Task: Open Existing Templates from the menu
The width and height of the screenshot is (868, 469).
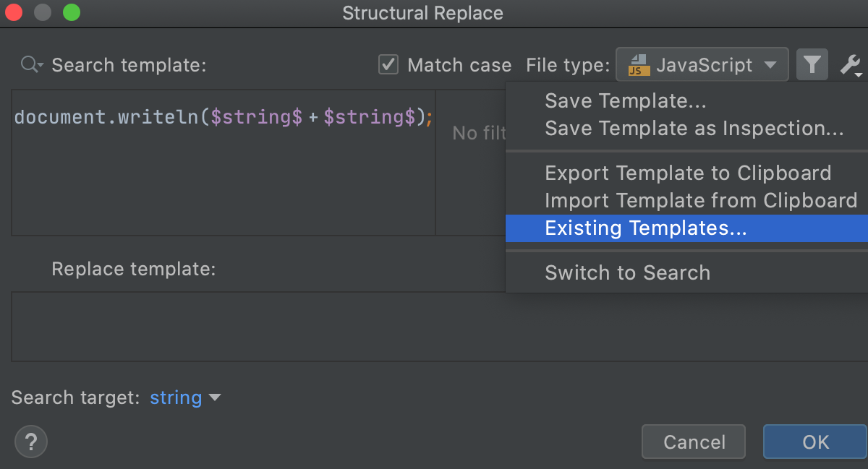Action: coord(644,228)
